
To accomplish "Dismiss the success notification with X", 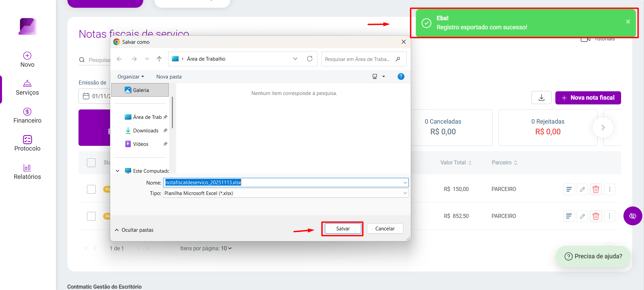I will [x=628, y=22].
